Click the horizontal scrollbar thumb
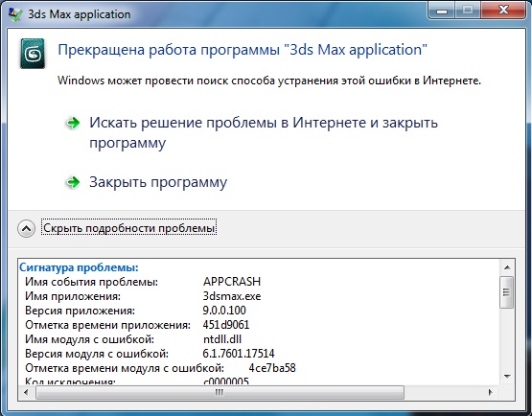Screen dimensions: 532x416 tap(220, 393)
